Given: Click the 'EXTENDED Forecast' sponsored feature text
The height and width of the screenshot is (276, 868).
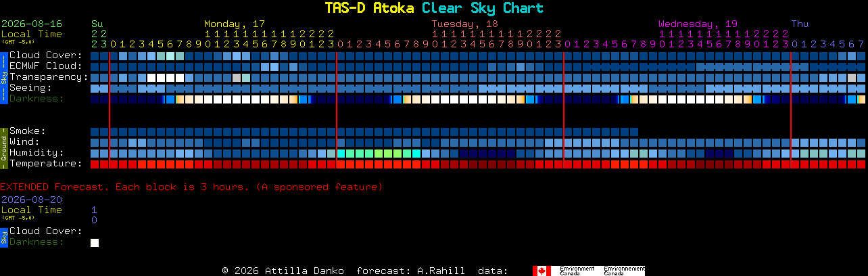Looking at the screenshot, I should [x=191, y=187].
